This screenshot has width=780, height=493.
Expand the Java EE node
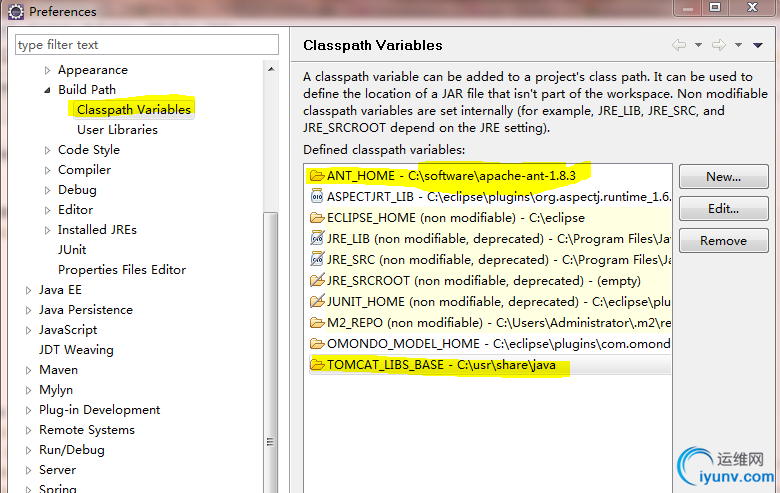(28, 290)
